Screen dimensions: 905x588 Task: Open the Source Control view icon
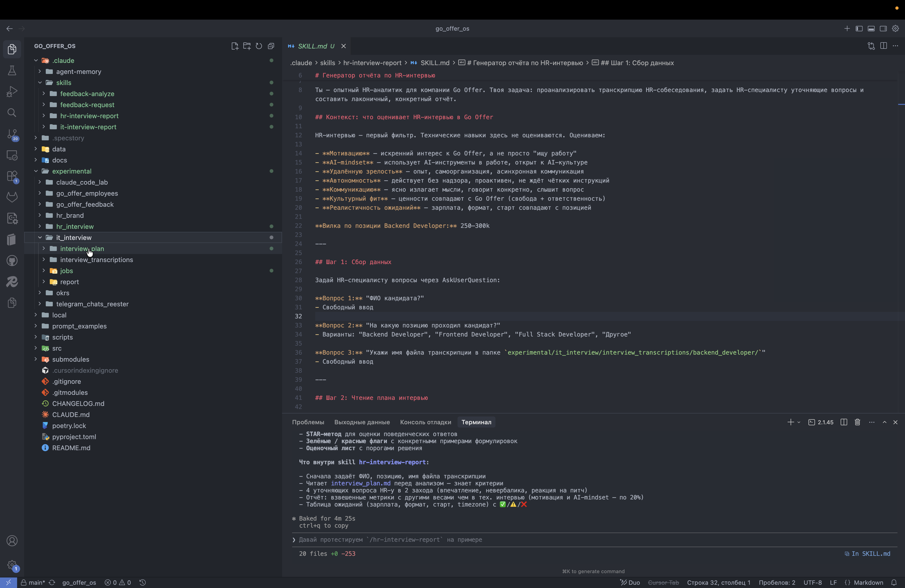pos(12,134)
